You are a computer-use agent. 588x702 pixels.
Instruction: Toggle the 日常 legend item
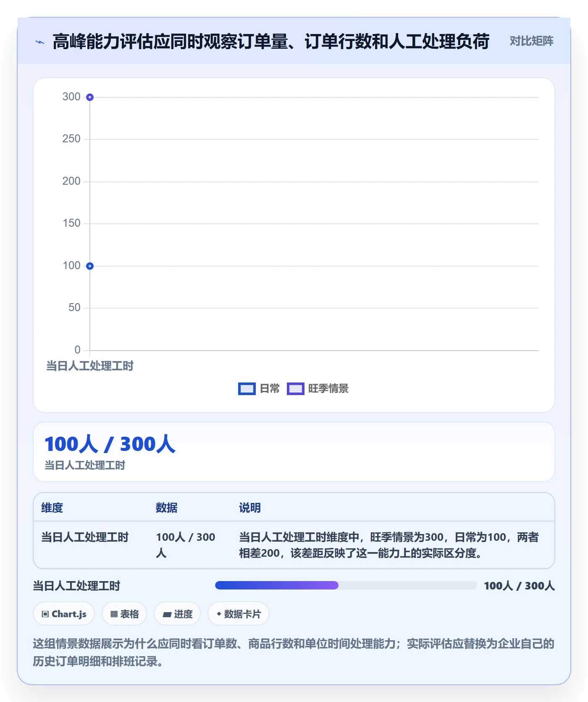(x=259, y=389)
